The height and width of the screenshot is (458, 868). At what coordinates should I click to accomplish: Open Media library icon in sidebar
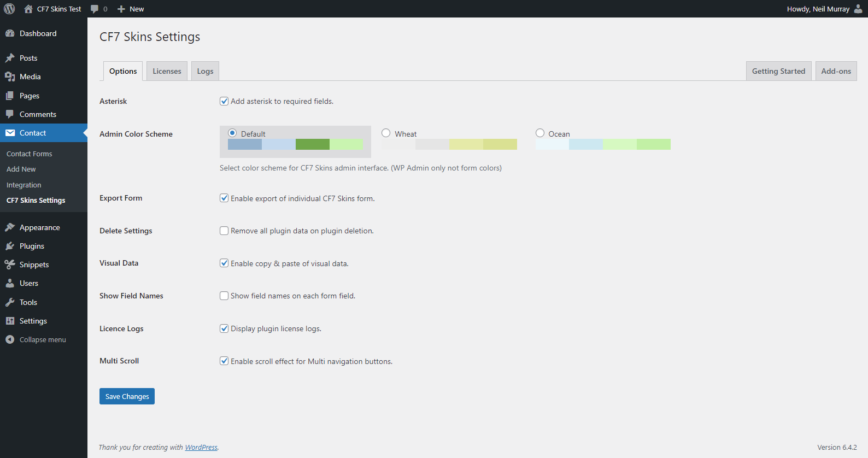pyautogui.click(x=10, y=77)
